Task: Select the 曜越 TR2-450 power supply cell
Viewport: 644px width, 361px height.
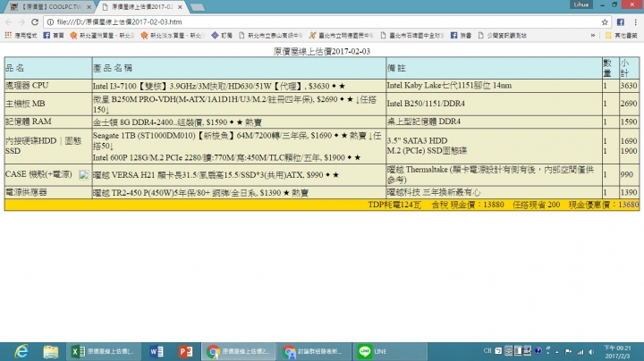Action: [x=239, y=192]
